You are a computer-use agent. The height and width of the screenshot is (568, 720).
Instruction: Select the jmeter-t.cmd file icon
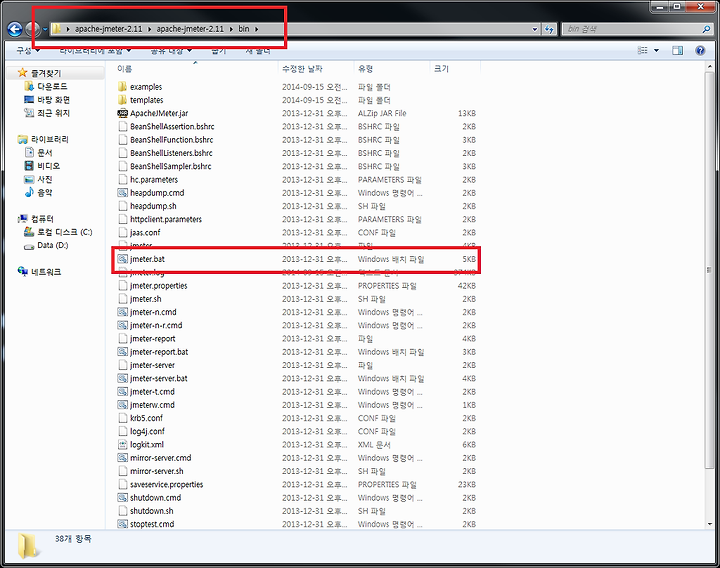pos(122,392)
